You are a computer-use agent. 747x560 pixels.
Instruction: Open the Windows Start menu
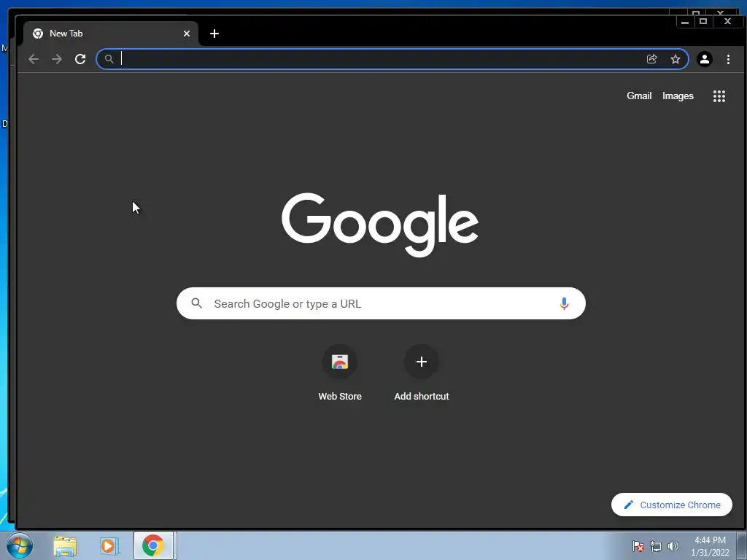[x=20, y=545]
